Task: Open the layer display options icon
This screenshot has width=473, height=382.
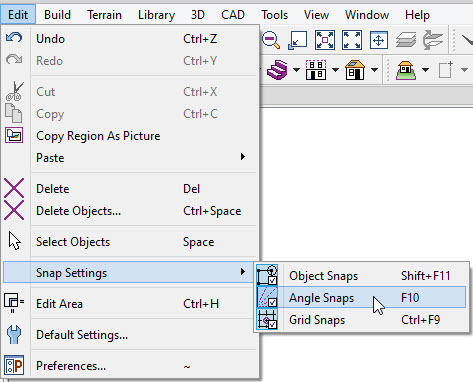Action: pyautogui.click(x=405, y=40)
